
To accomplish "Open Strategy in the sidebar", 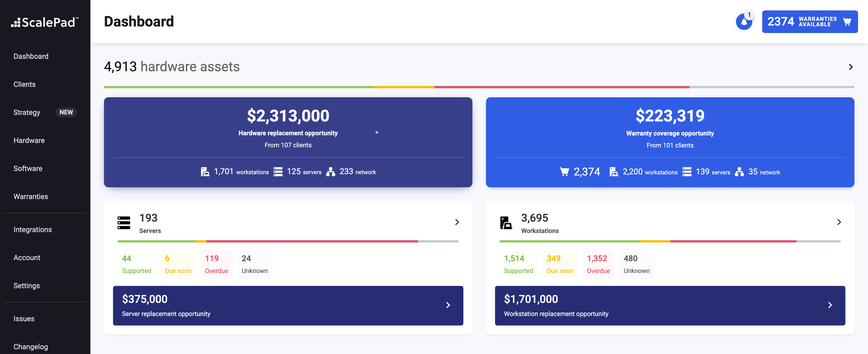I will pos(27,112).
